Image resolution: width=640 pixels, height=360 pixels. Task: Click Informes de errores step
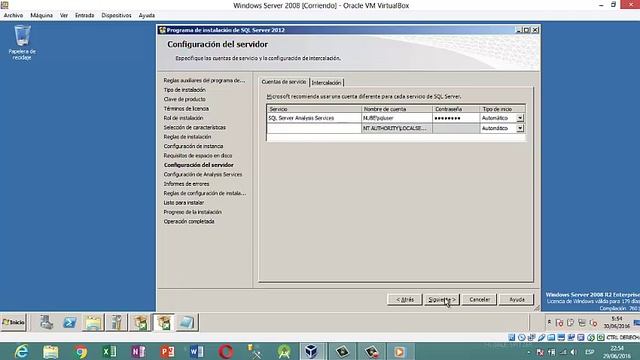[x=187, y=184]
